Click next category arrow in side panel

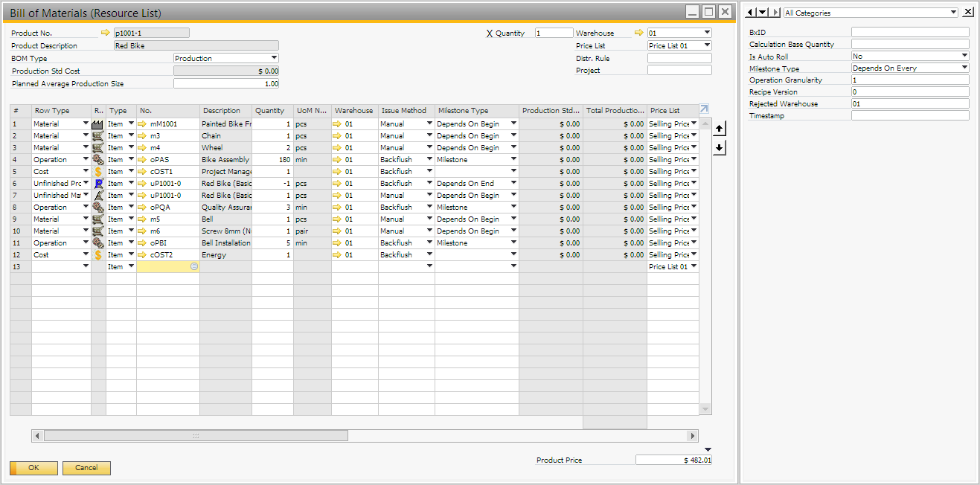click(x=775, y=13)
